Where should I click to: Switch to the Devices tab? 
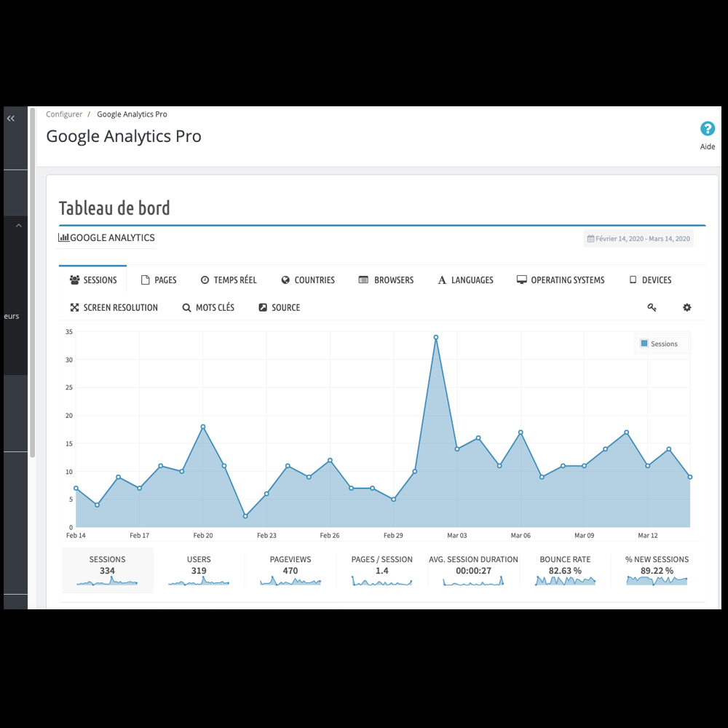650,280
